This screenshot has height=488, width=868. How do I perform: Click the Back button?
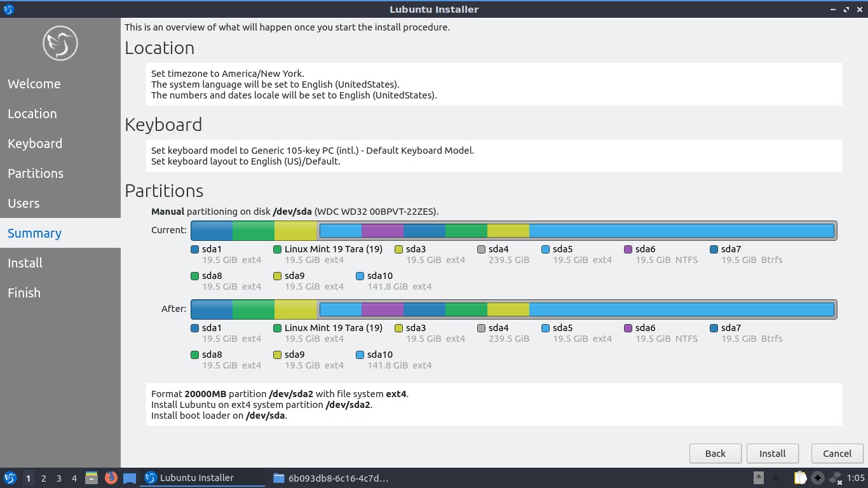pyautogui.click(x=715, y=453)
